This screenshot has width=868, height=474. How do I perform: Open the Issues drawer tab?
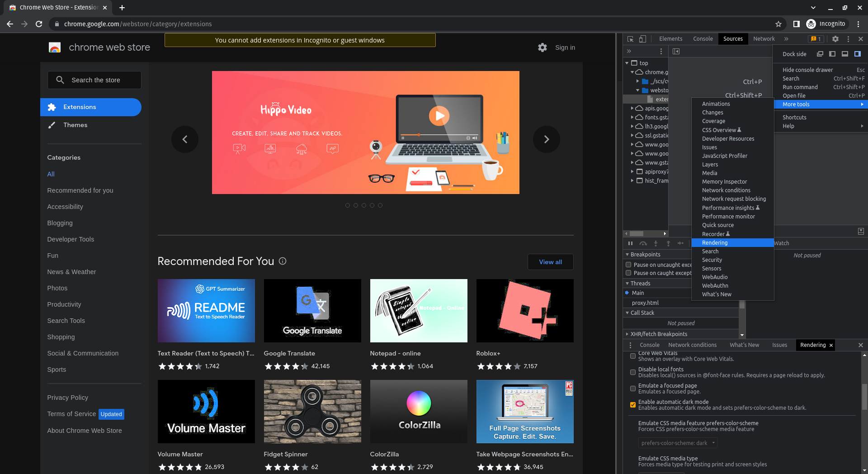click(779, 345)
